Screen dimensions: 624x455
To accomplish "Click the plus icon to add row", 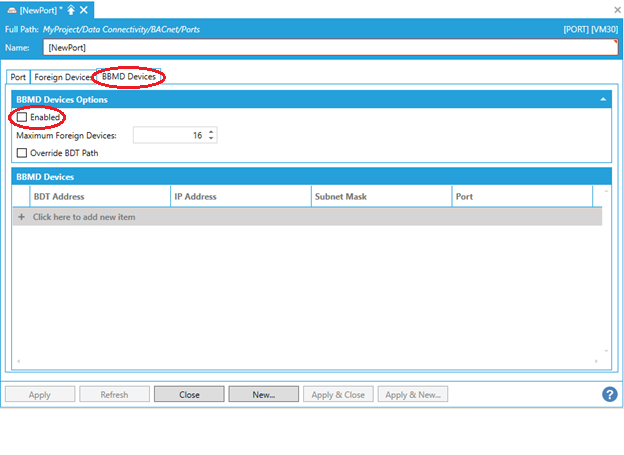I will tap(21, 217).
